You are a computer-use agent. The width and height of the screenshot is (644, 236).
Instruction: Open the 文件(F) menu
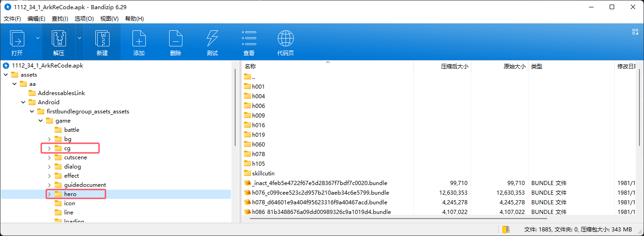pyautogui.click(x=12, y=19)
